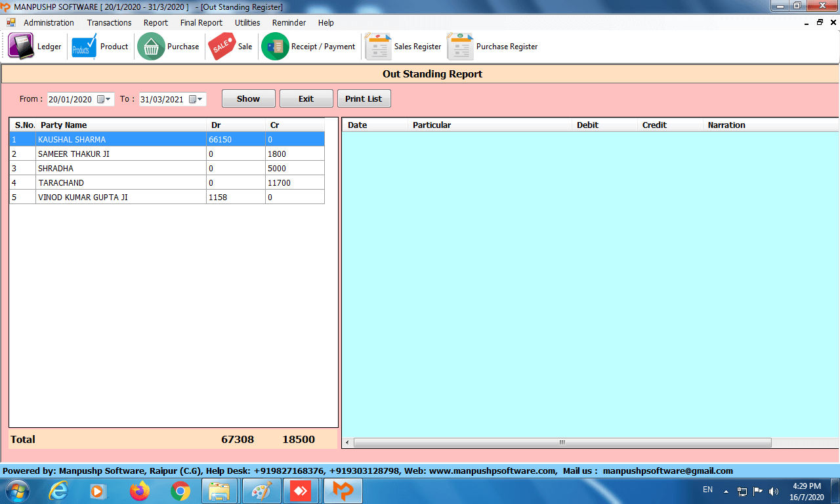Select the KAUSHAL SHARMA row
This screenshot has height=504, width=840.
coord(167,139)
